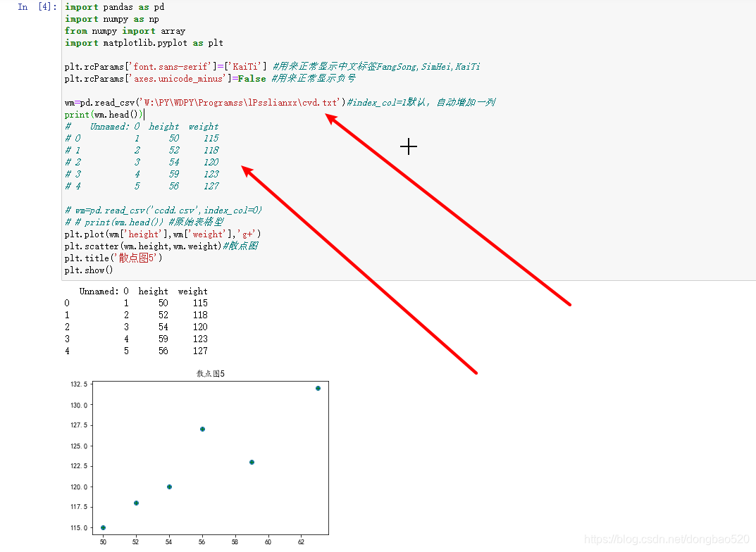This screenshot has height=552, width=756.
Task: Click the plt.plot height weight line
Action: [x=163, y=234]
